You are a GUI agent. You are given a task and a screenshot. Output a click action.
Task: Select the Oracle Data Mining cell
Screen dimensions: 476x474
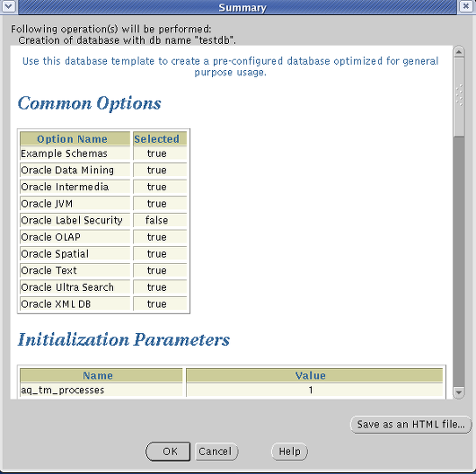(x=75, y=171)
